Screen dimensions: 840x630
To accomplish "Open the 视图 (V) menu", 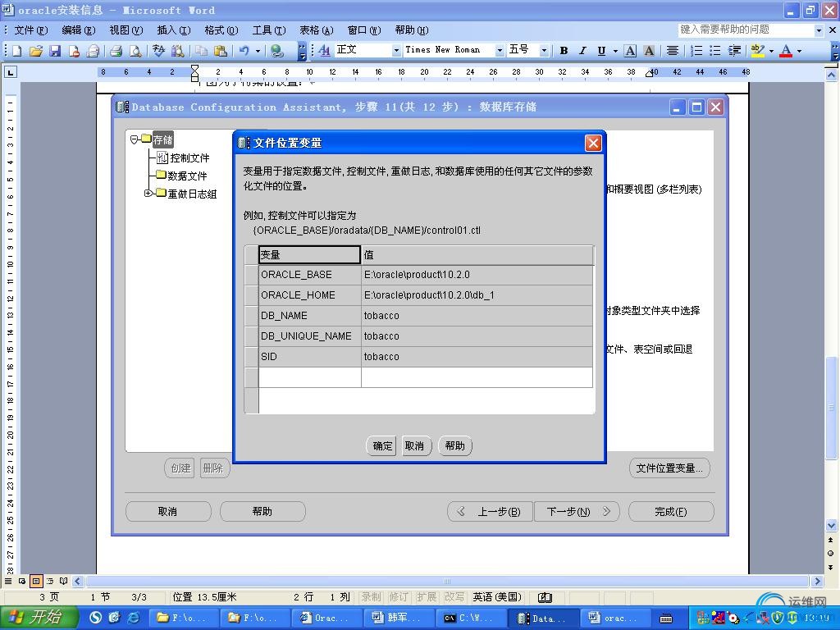I will 126,30.
